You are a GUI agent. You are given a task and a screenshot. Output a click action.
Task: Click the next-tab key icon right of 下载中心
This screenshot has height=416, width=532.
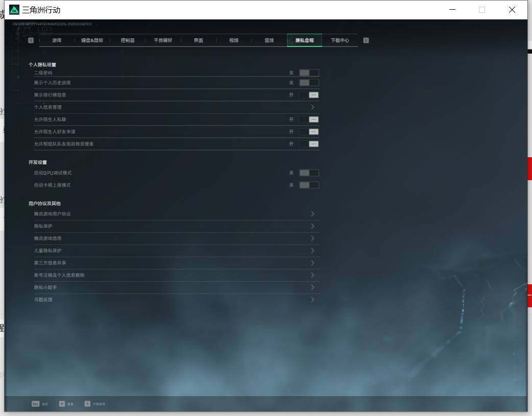[366, 40]
